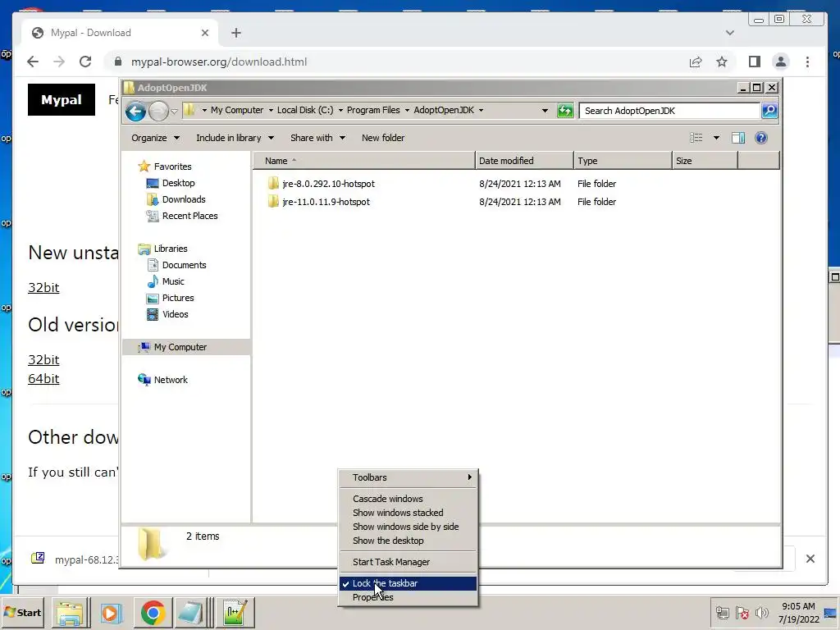Screen dimensions: 840x630
Task: Open Favorites star in navigation pane
Action: click(144, 167)
